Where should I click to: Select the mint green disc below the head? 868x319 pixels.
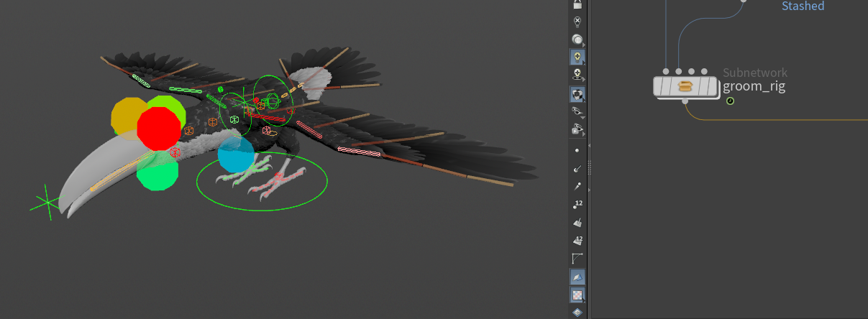coord(157,172)
